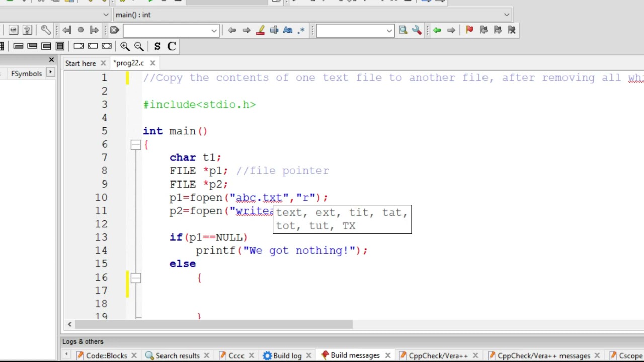
Task: Click the zoom in magnifier icon
Action: tap(125, 46)
